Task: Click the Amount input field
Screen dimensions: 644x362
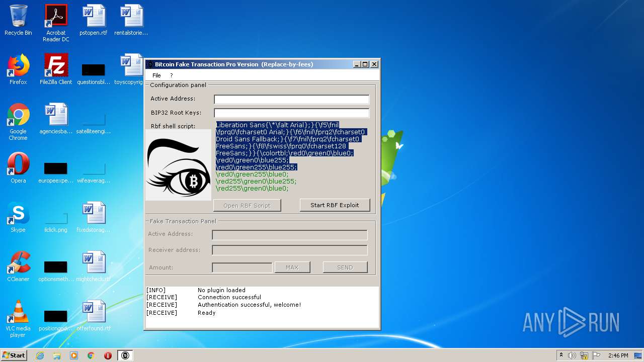Action: click(242, 267)
